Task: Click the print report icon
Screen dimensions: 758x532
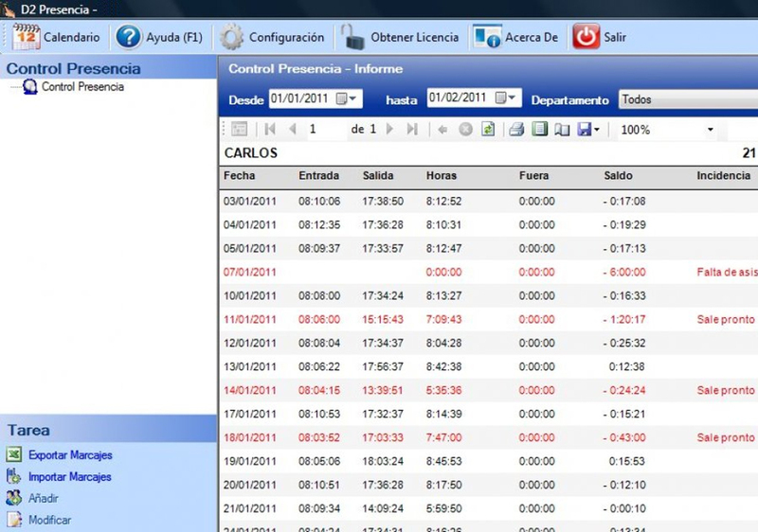Action: click(516, 130)
